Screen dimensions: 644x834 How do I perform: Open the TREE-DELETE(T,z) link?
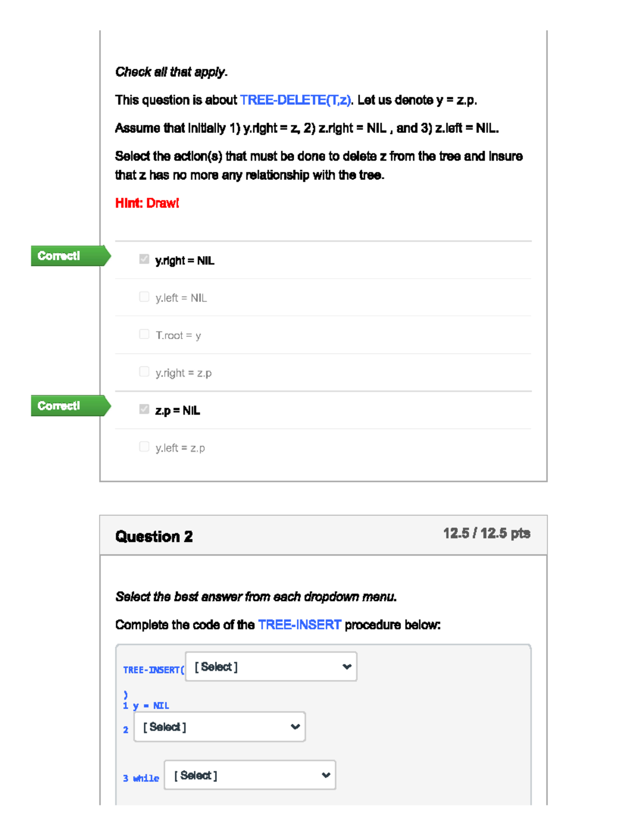[296, 100]
